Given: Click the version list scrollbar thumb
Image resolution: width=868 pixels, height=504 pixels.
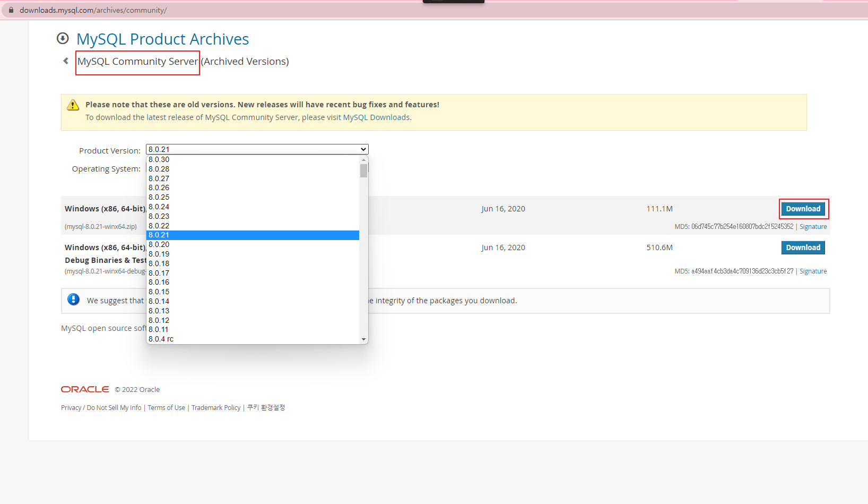Looking at the screenshot, I should coord(363,170).
